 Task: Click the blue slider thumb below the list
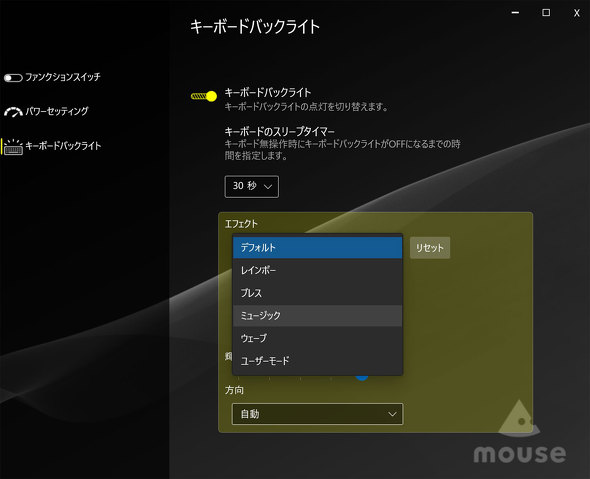(362, 377)
